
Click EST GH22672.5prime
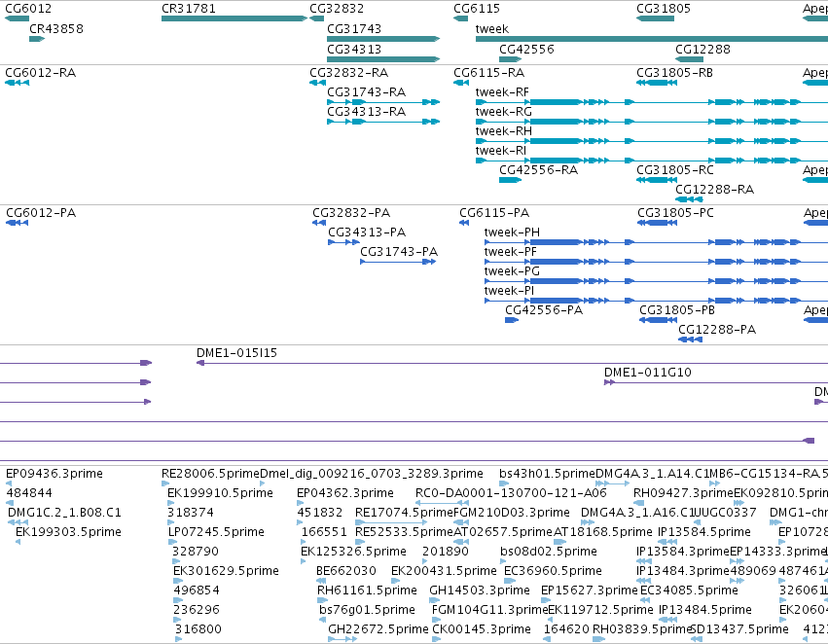(x=378, y=629)
